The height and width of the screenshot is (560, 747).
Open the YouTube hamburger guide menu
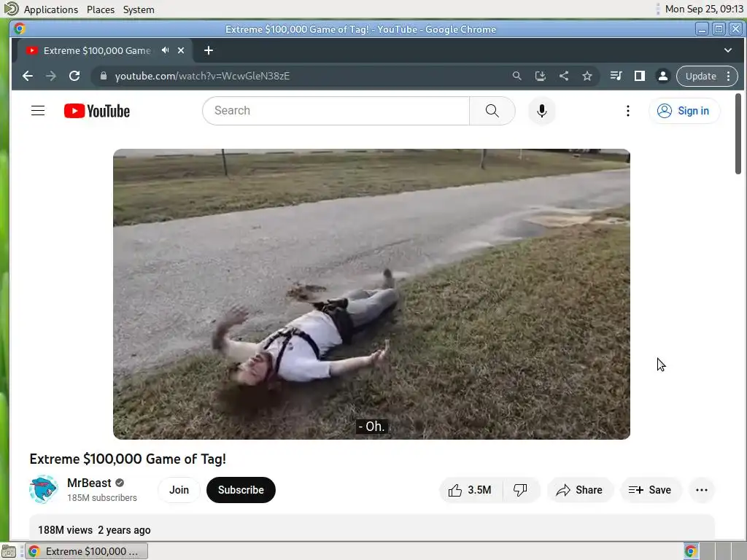pyautogui.click(x=38, y=111)
